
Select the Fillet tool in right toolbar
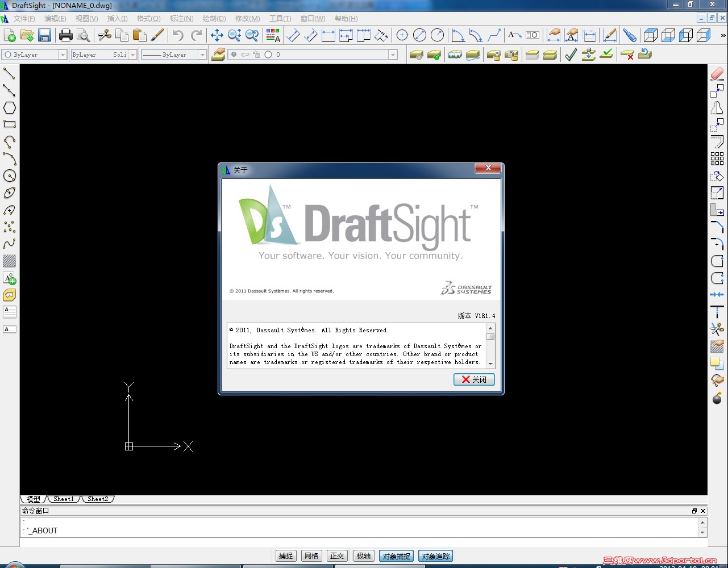[717, 244]
